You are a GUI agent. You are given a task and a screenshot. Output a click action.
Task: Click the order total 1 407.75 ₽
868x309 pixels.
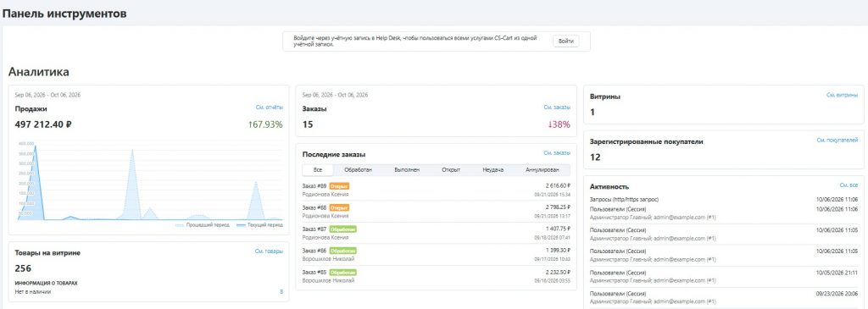click(558, 229)
